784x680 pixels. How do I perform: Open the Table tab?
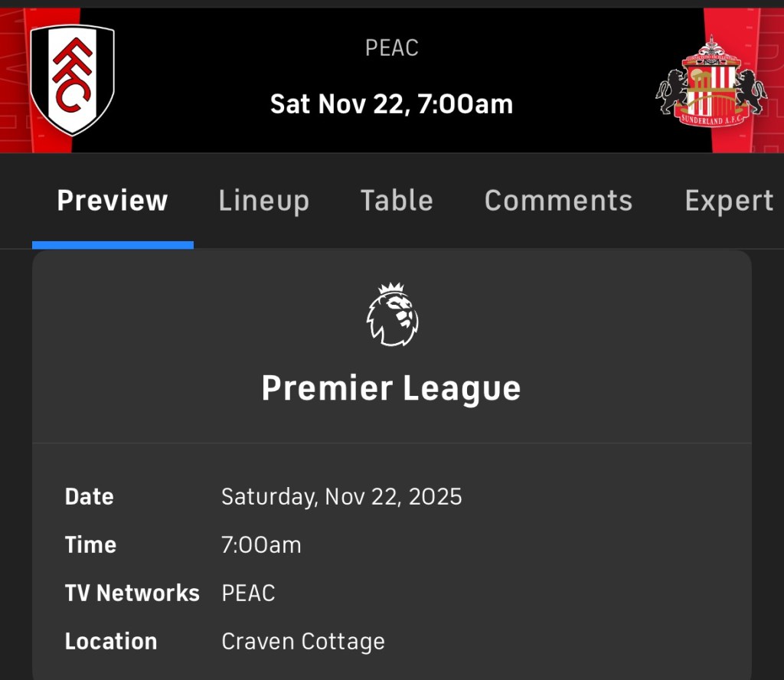coord(397,201)
